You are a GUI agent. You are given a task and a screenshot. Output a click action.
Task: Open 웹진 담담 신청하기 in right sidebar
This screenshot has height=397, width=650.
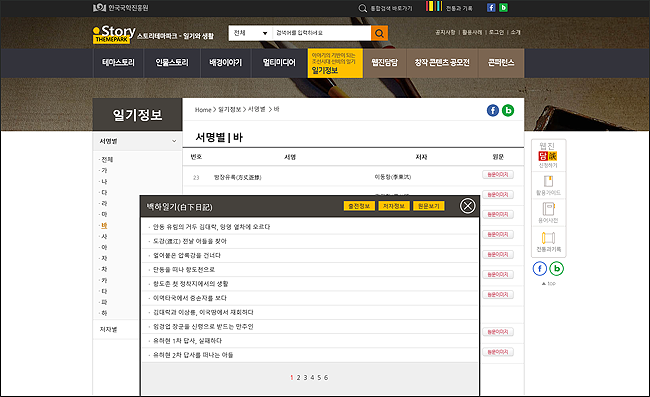coord(548,155)
